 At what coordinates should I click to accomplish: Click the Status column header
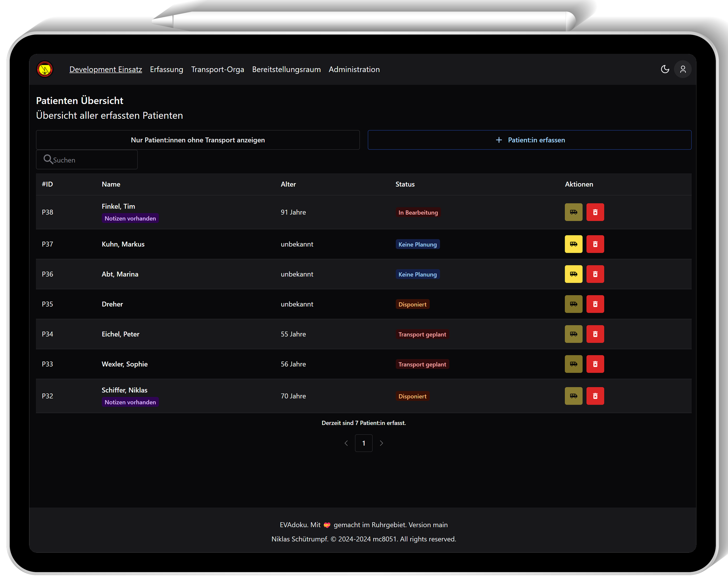(x=405, y=184)
